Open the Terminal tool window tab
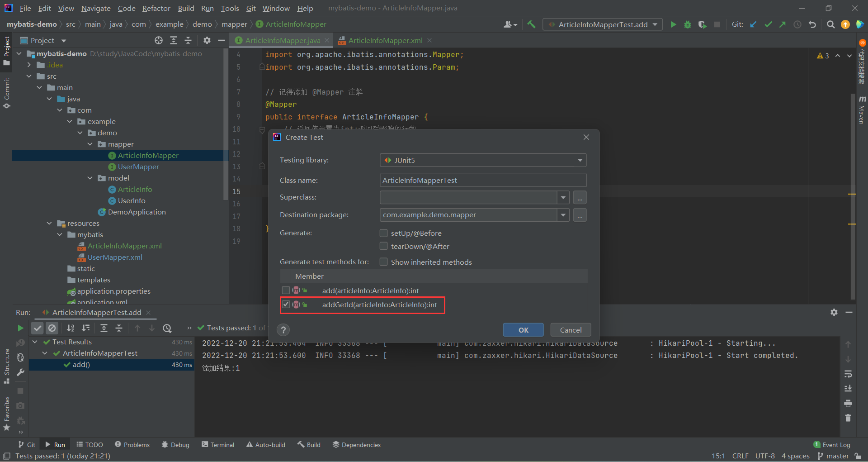Image resolution: width=868 pixels, height=462 pixels. [x=218, y=445]
